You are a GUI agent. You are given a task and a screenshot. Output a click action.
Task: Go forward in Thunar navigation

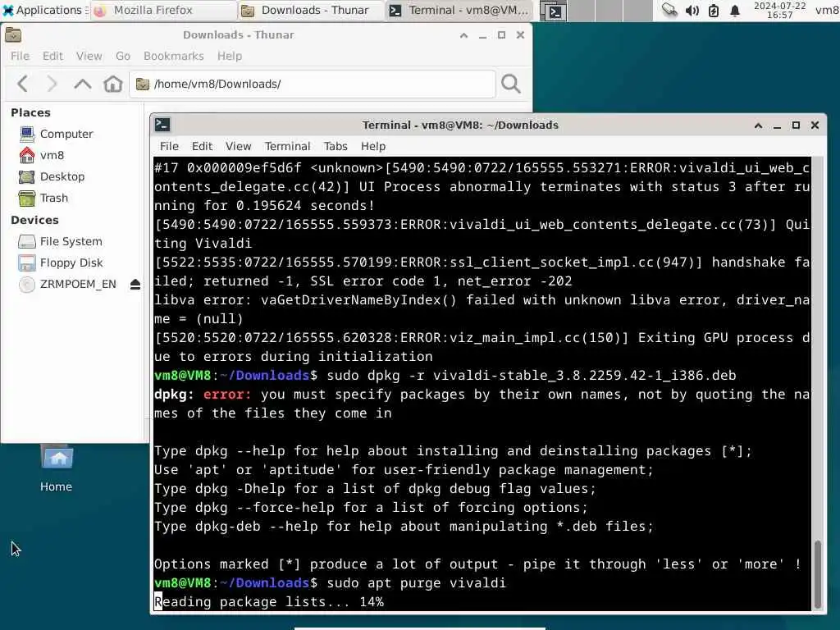click(x=52, y=84)
